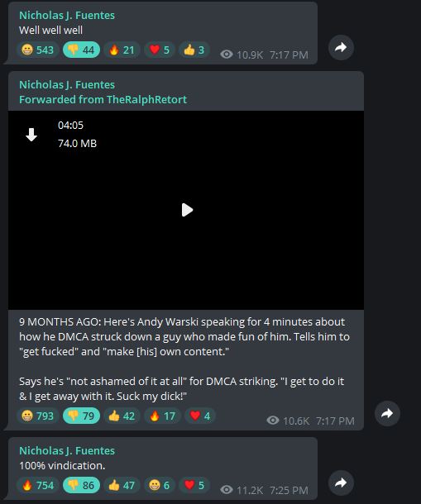
Task: Open Nicholas J. Fuentes name on first message
Action: [x=67, y=15]
